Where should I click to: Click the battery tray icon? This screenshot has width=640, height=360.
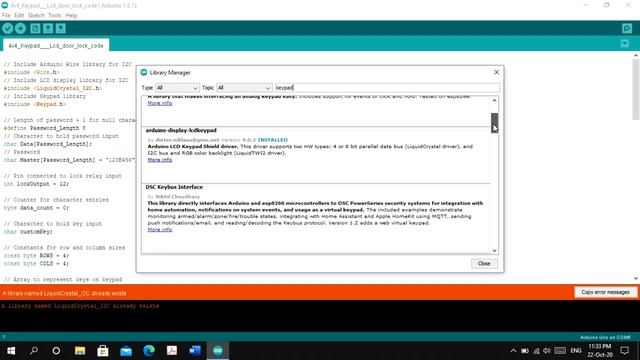525,351
